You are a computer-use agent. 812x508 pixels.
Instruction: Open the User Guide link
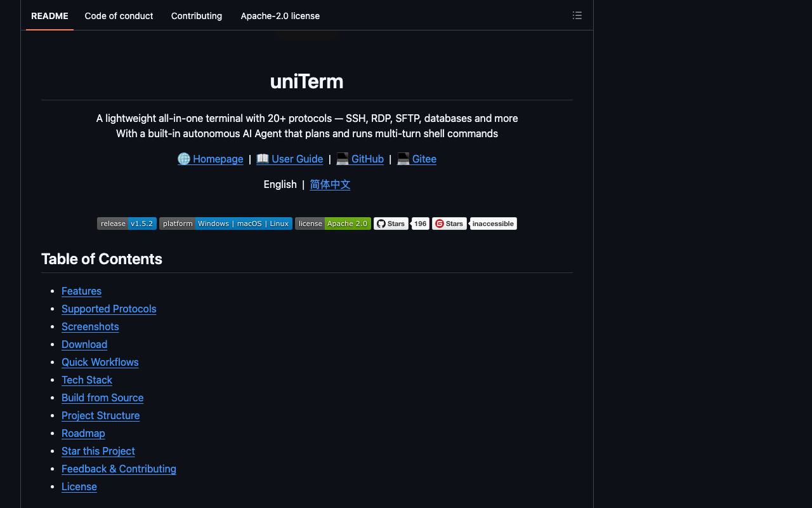point(289,159)
